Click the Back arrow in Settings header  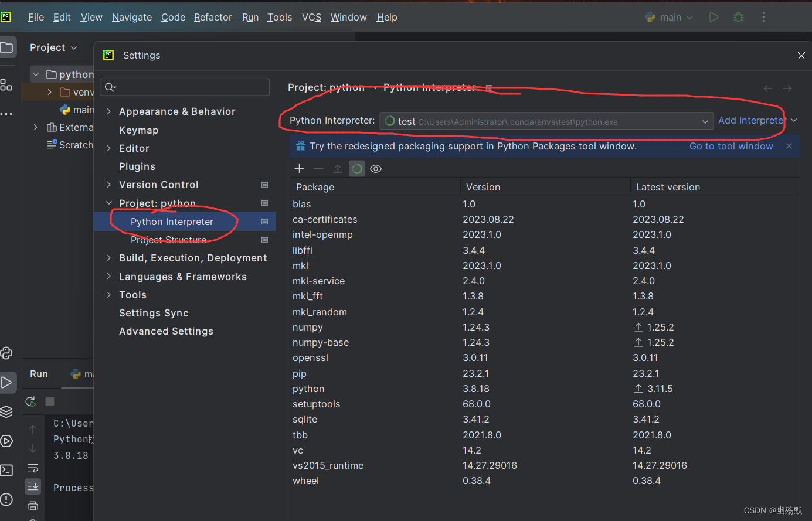click(x=768, y=88)
